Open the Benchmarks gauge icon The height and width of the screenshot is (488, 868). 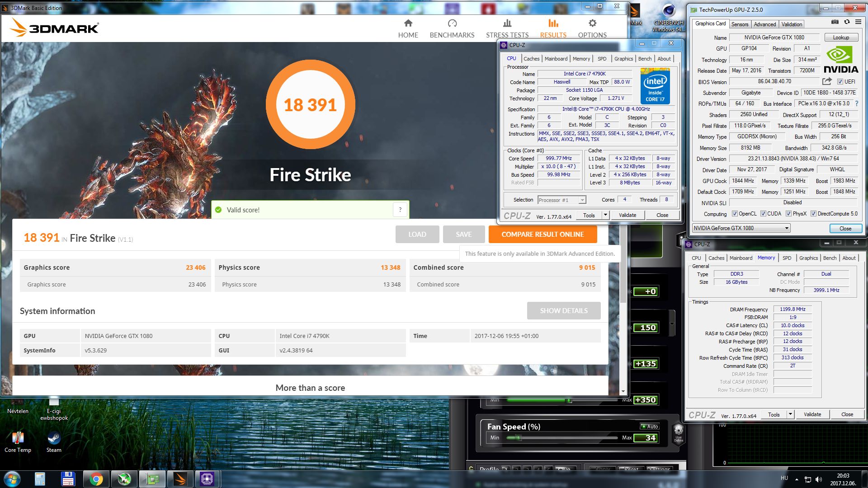click(452, 23)
